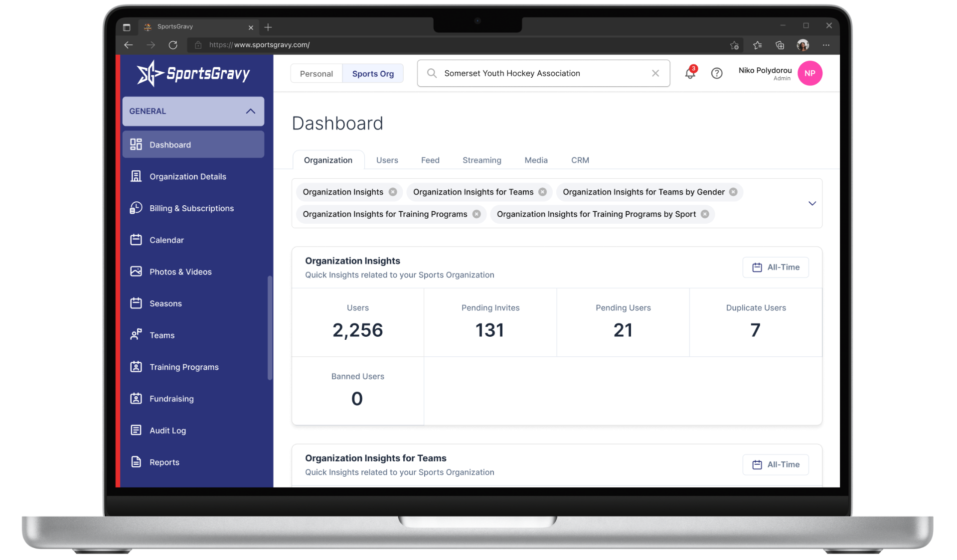Viewport: 957px width, 560px height.
Task: Click the SportsGravy logo
Action: 193,74
